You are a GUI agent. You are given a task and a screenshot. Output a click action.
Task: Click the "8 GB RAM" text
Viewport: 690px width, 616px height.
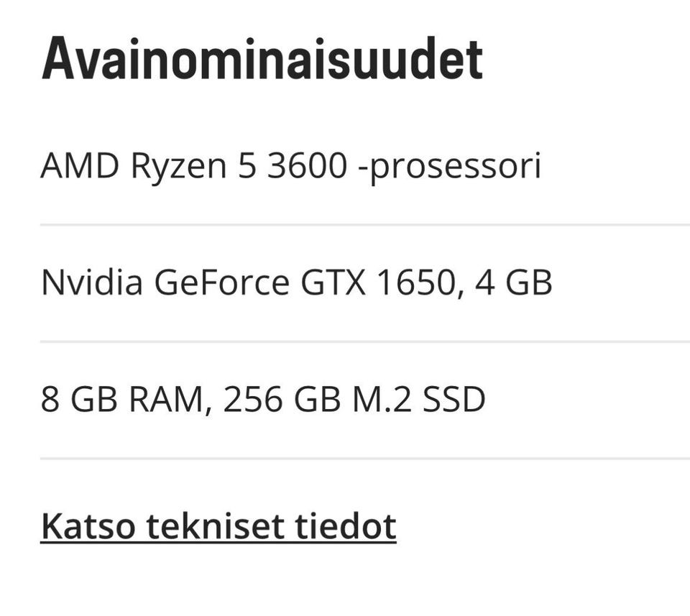pyautogui.click(x=121, y=399)
